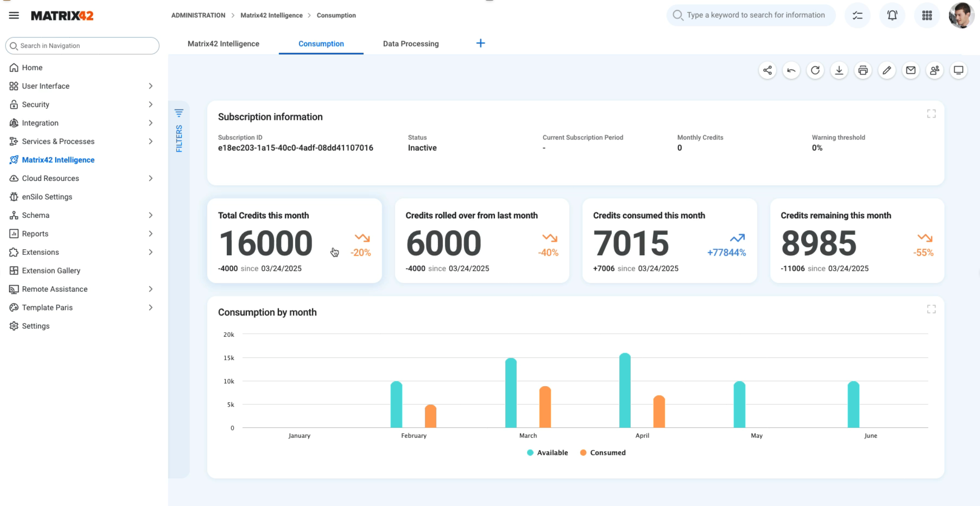This screenshot has width=980, height=506.
Task: Open the user profile avatar
Action: click(x=961, y=15)
